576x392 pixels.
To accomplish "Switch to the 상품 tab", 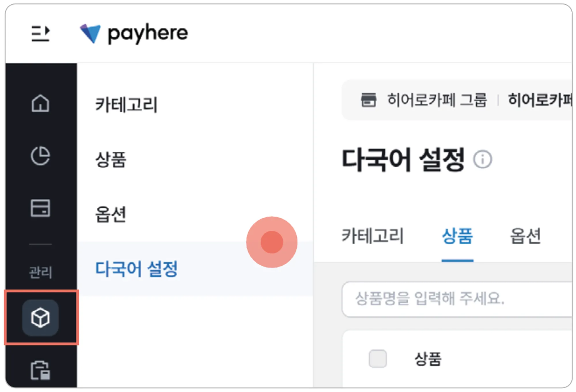I will click(457, 236).
